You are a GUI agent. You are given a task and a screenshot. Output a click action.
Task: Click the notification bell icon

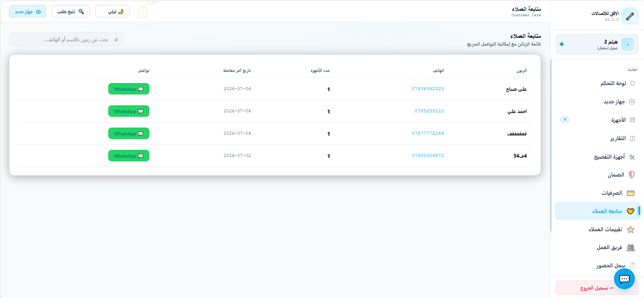[142, 12]
